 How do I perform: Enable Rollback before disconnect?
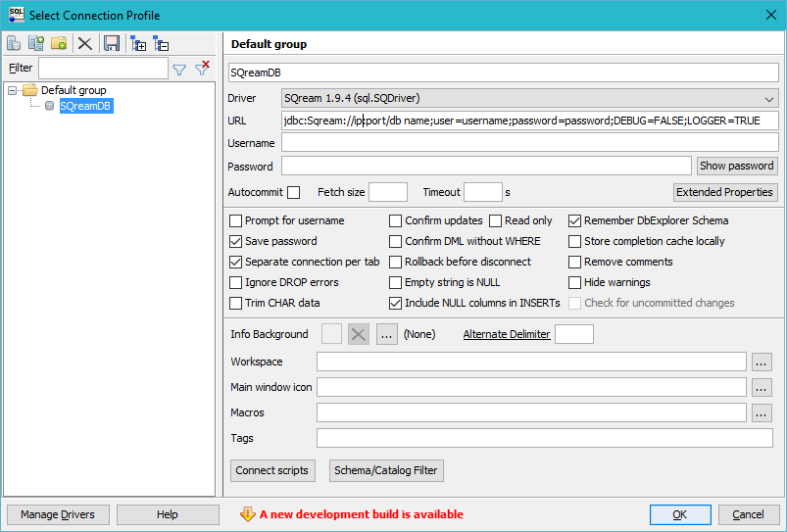point(396,262)
